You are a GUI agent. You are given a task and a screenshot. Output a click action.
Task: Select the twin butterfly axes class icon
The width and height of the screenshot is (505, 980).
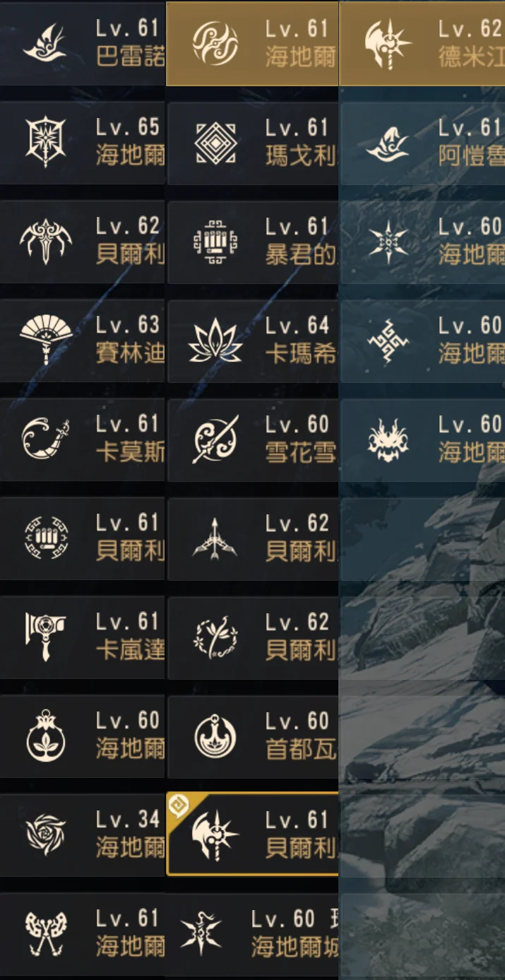pos(46,933)
